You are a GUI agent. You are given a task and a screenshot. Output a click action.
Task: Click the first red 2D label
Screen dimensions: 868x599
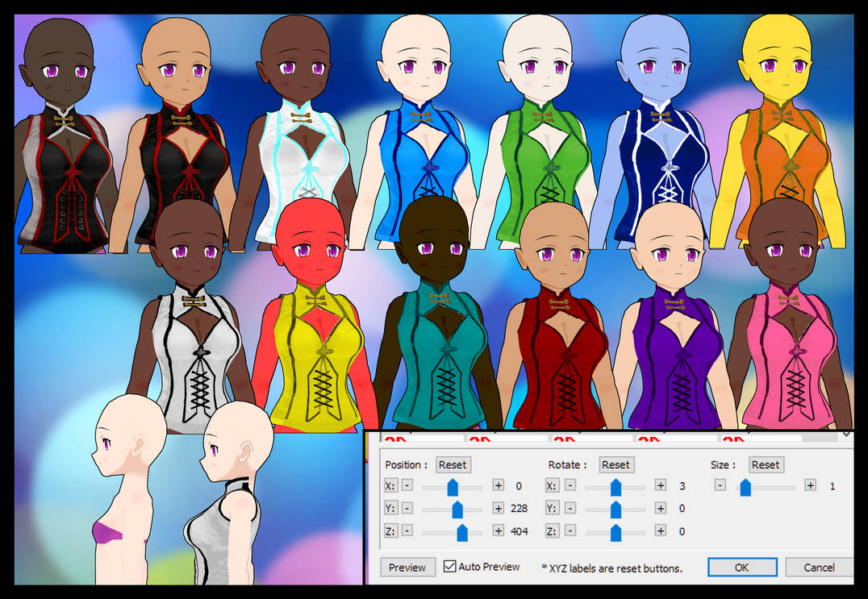pyautogui.click(x=394, y=439)
